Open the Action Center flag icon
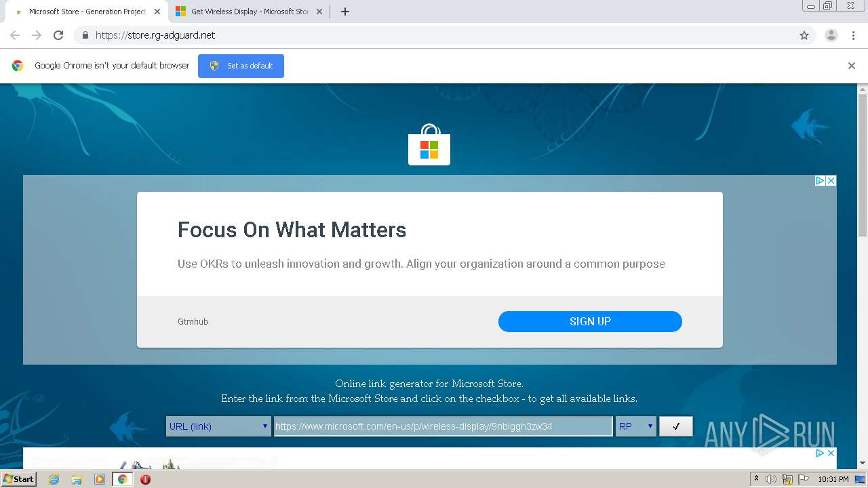 804,479
